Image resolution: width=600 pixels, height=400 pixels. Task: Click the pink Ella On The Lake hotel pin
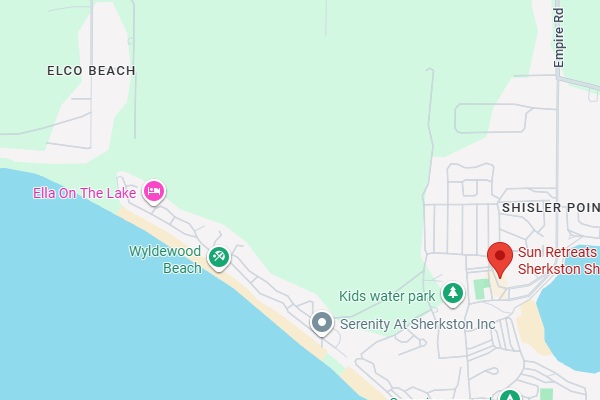tap(154, 192)
